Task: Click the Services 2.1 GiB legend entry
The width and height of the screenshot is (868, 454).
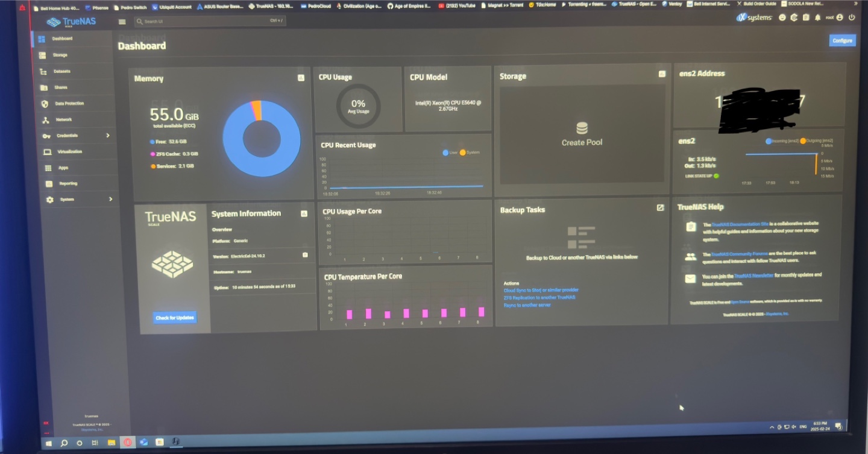Action: coord(172,166)
